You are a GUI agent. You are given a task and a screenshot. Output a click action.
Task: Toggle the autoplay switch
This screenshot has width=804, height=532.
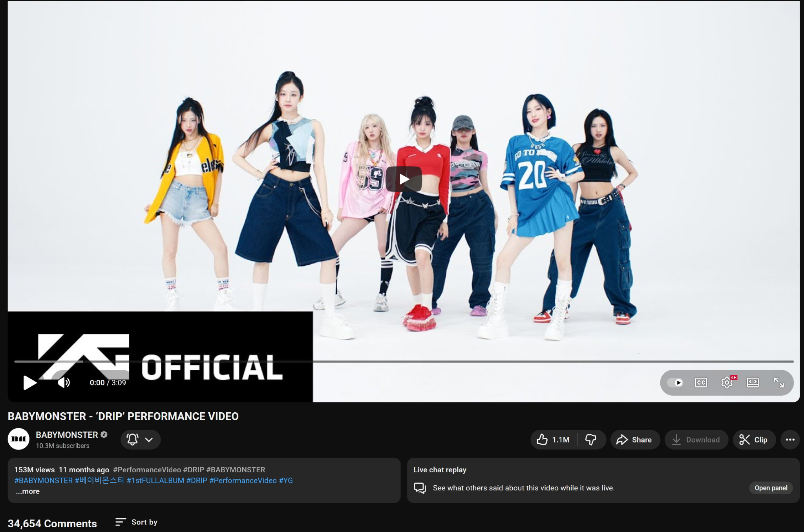(x=675, y=382)
